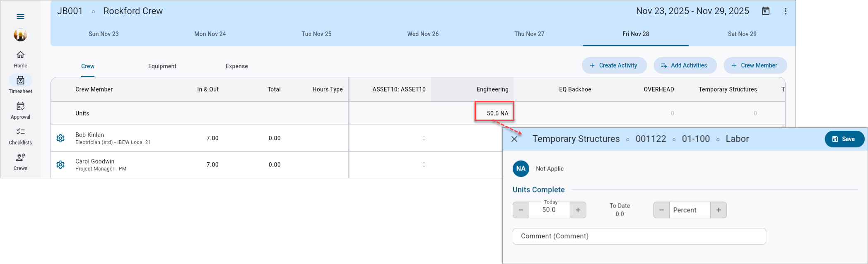Increase Today units with plus button
The image size is (868, 264).
click(x=578, y=210)
